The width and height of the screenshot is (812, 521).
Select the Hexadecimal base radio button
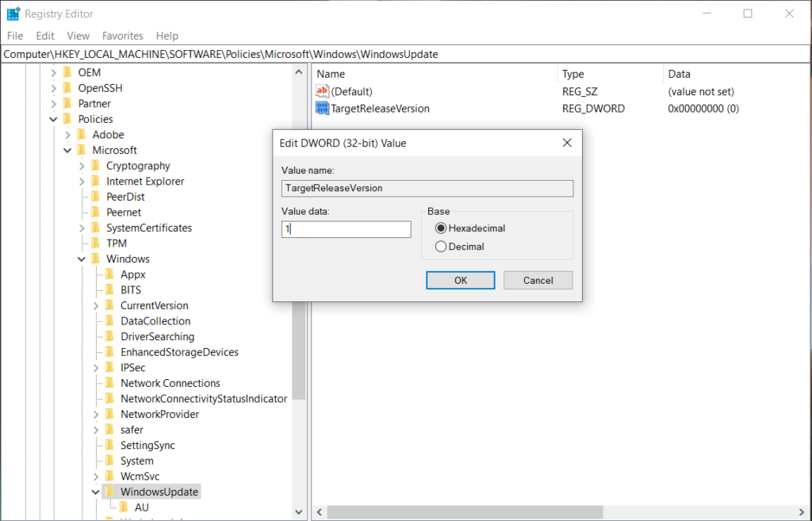[x=441, y=228]
